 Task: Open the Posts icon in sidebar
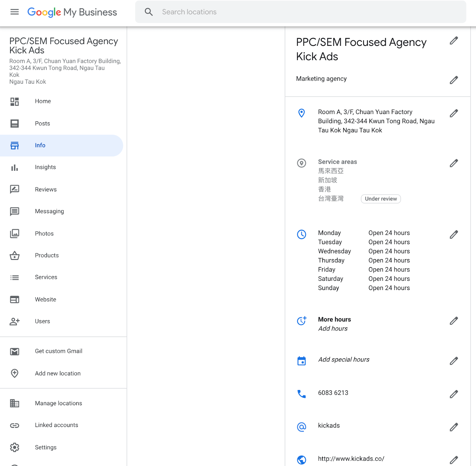tap(15, 124)
